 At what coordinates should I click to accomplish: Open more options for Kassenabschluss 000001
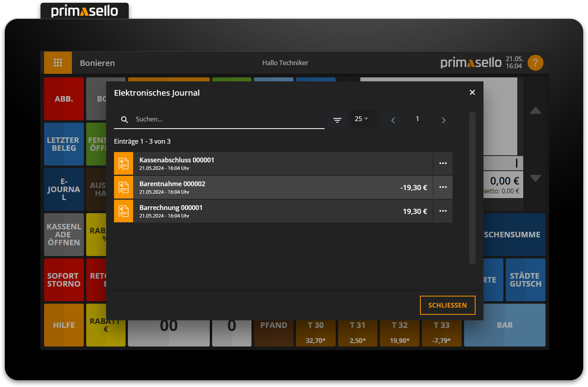(x=443, y=164)
